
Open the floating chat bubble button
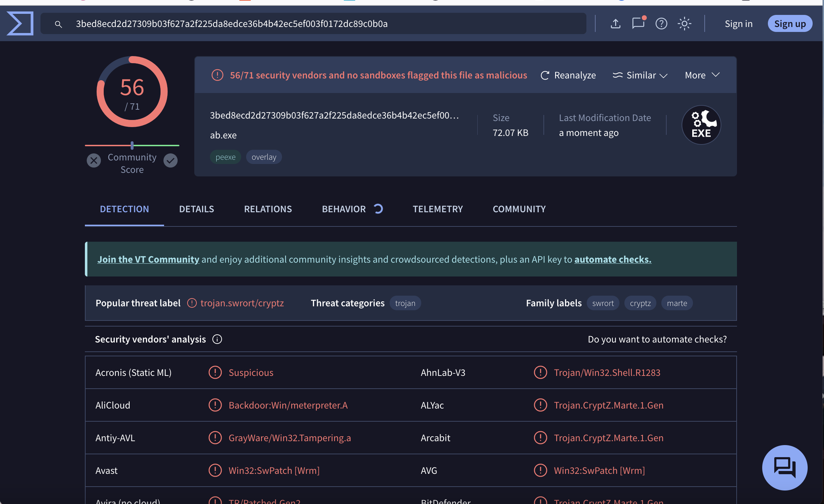[x=785, y=467]
